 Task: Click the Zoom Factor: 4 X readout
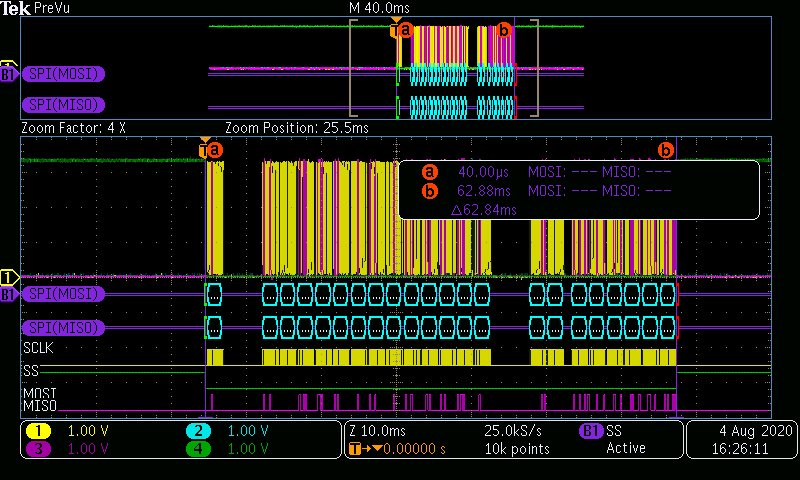73,128
